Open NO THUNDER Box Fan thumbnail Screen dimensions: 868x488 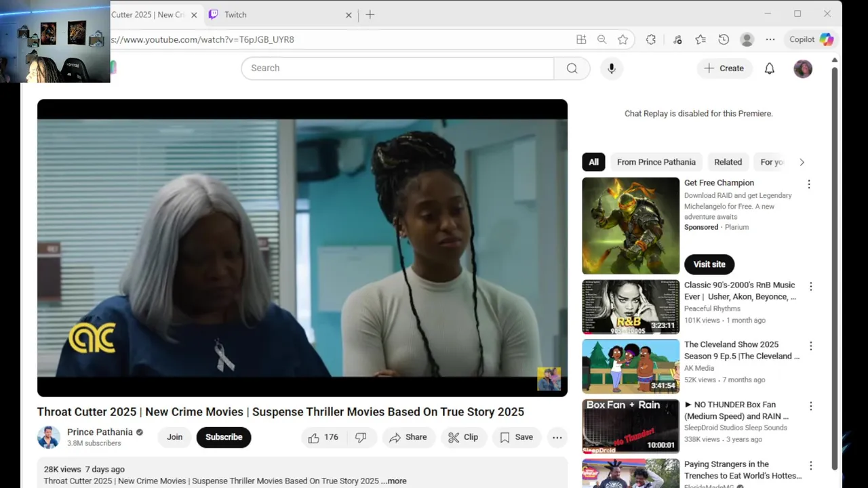[x=631, y=426]
